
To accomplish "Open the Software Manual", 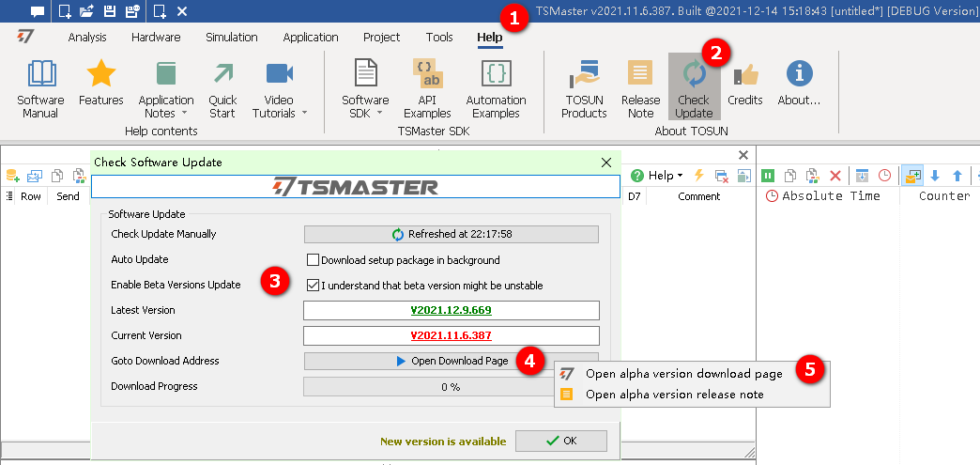I will 40,89.
